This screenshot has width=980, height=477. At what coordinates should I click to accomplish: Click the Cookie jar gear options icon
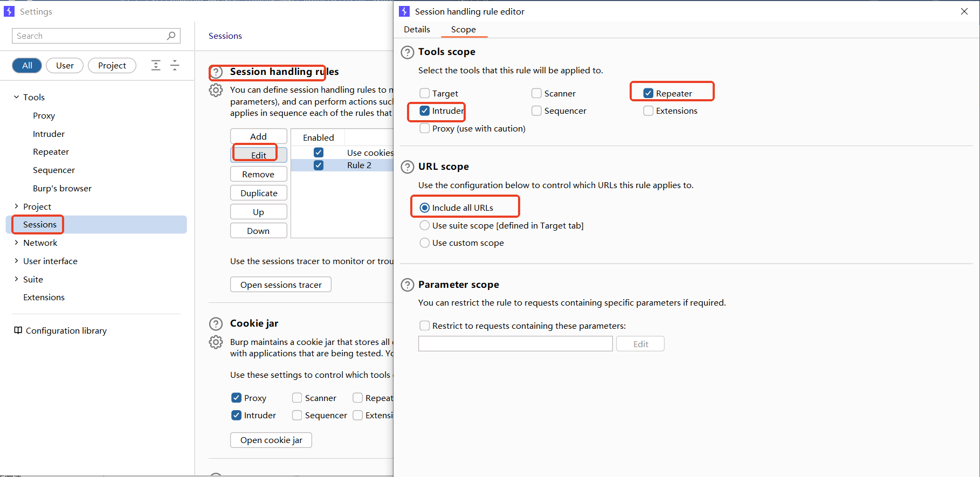coord(216,342)
